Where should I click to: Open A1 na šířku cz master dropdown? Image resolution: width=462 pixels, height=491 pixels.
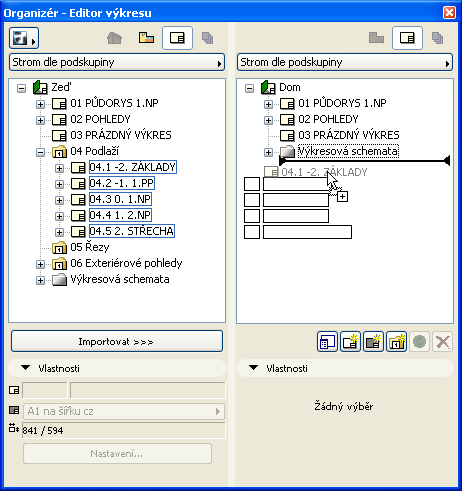pyautogui.click(x=124, y=411)
